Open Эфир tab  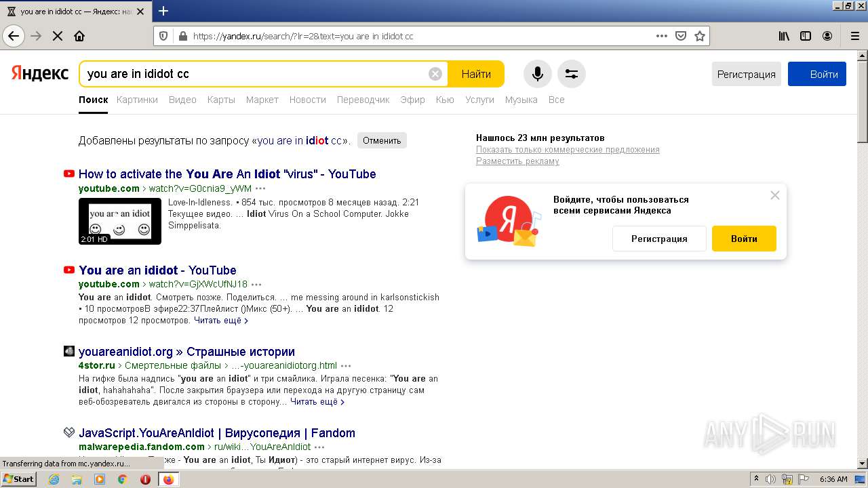412,100
